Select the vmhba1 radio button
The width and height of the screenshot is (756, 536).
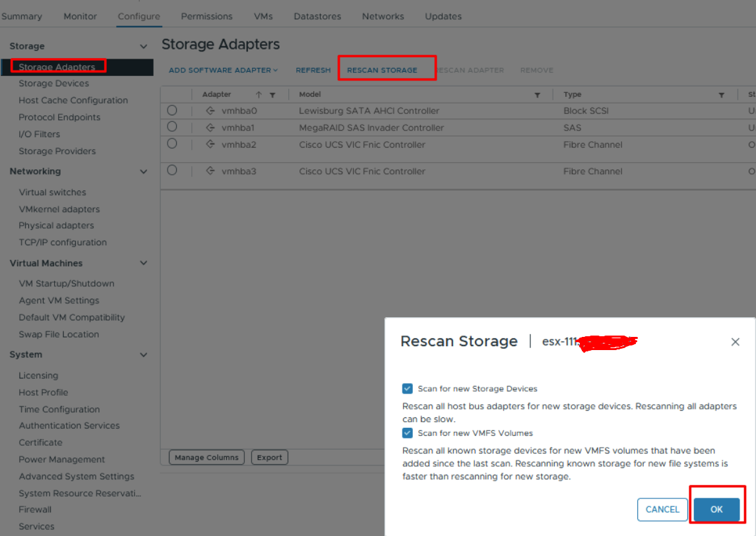[x=172, y=127]
